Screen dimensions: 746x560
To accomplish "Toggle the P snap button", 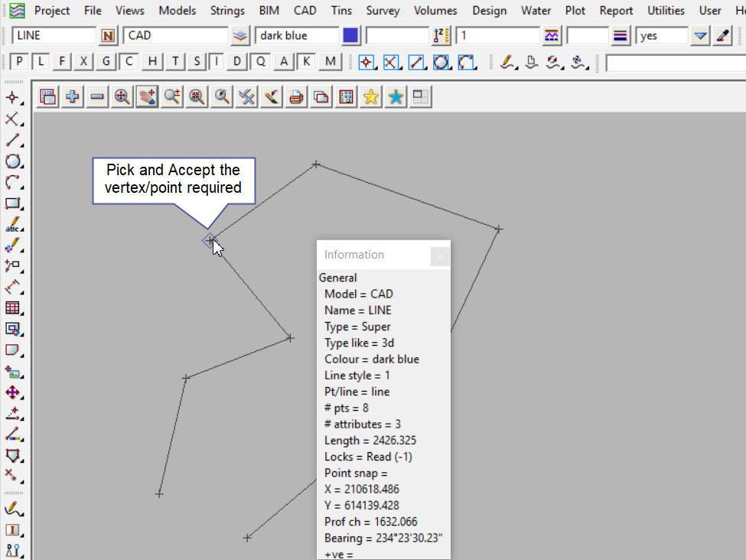I will 20,62.
